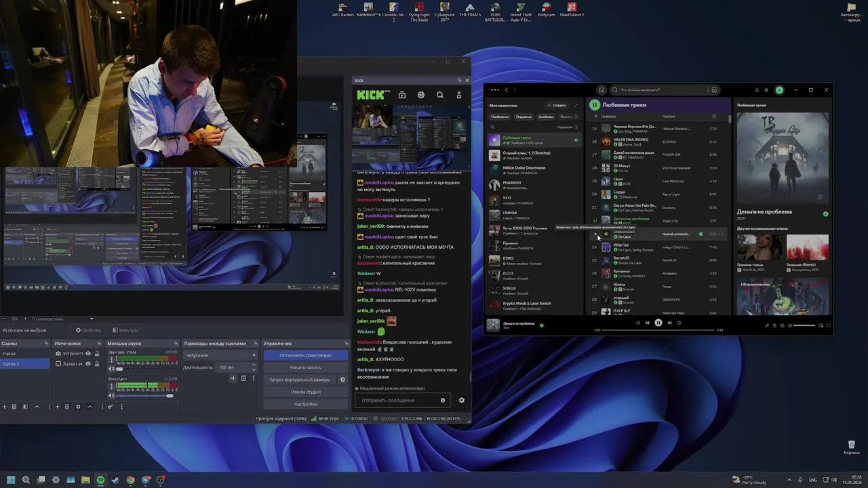This screenshot has height=488, width=868.
Task: Open Spotify friends activity icon
Action: 767,89
